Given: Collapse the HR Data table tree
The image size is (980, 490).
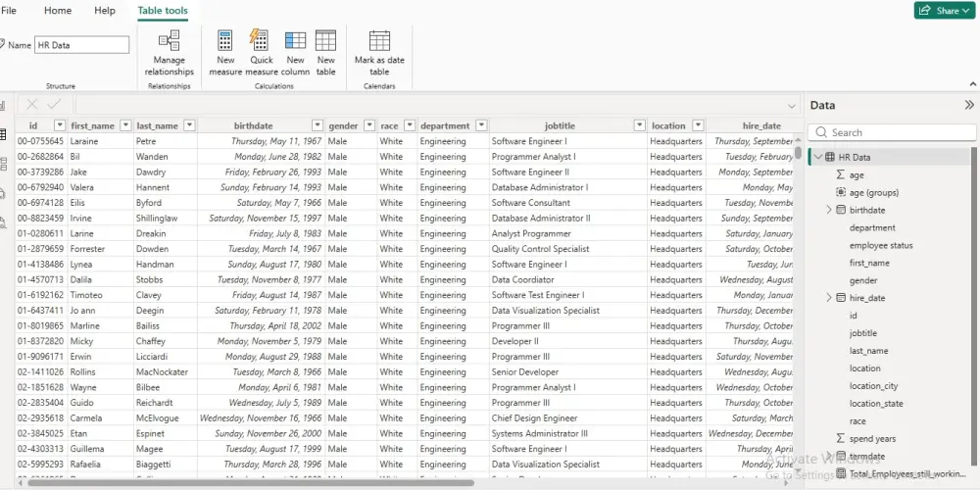Looking at the screenshot, I should tap(818, 157).
